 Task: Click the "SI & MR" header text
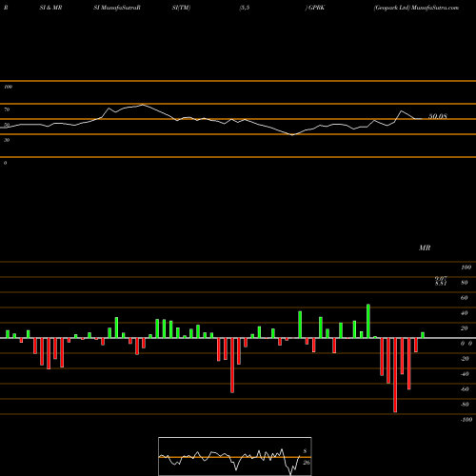point(50,8)
